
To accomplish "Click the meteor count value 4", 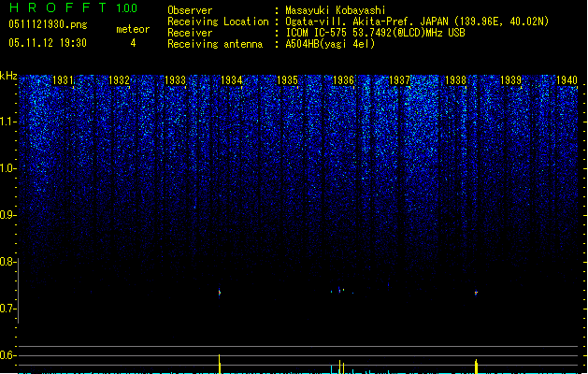I will (133, 43).
